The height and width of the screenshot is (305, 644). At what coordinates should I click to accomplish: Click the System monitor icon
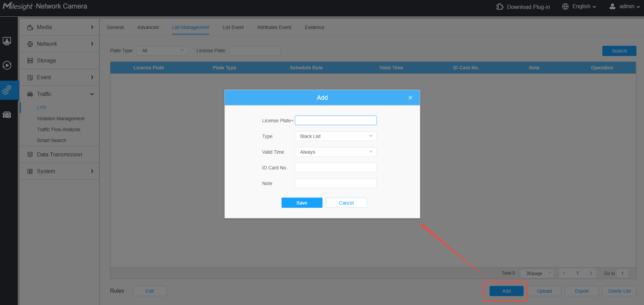pos(30,171)
